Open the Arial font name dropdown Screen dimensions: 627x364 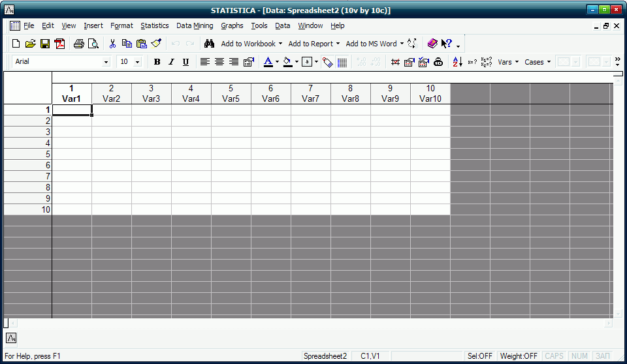pos(106,62)
